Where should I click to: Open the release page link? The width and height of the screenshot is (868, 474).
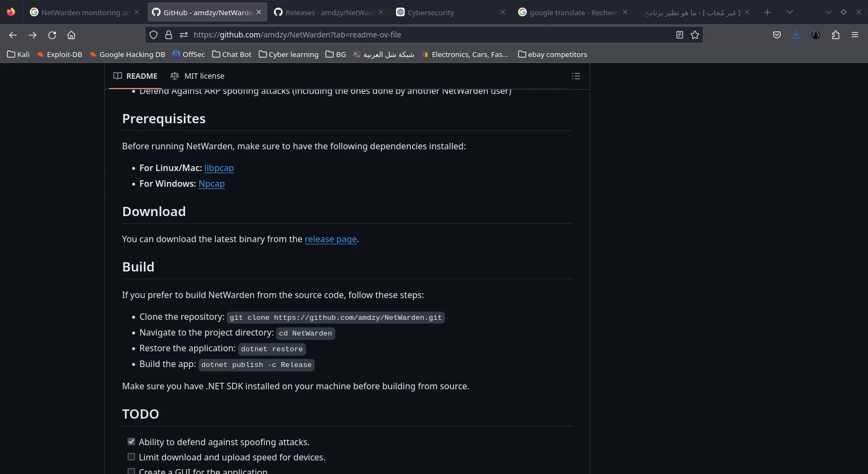coord(331,239)
